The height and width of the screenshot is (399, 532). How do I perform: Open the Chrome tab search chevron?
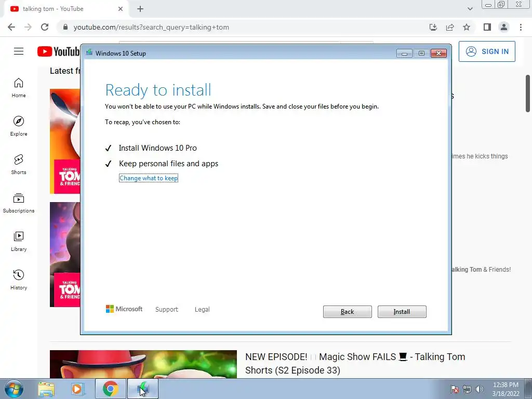(x=470, y=9)
